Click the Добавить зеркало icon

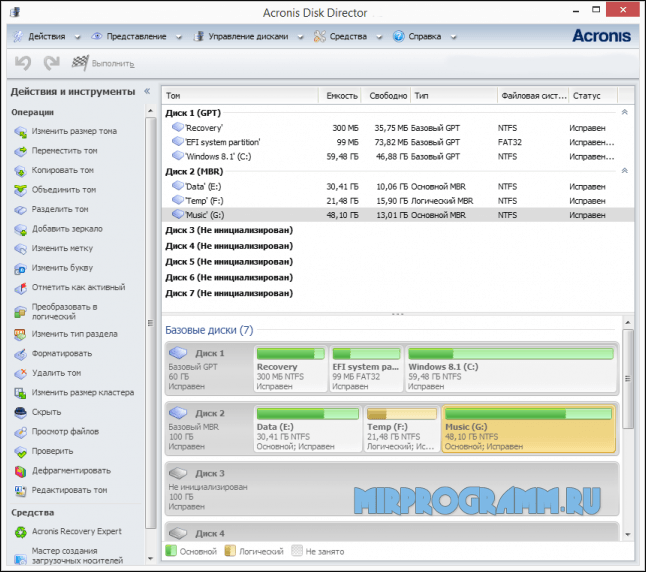click(20, 229)
